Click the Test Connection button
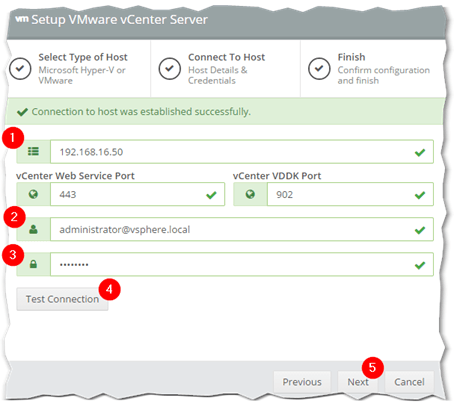454x407 pixels. pos(62,299)
